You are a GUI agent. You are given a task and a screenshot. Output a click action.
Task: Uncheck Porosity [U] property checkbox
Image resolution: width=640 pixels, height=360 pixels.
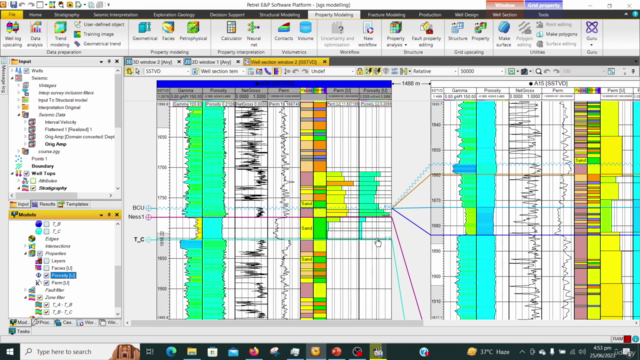point(47,276)
